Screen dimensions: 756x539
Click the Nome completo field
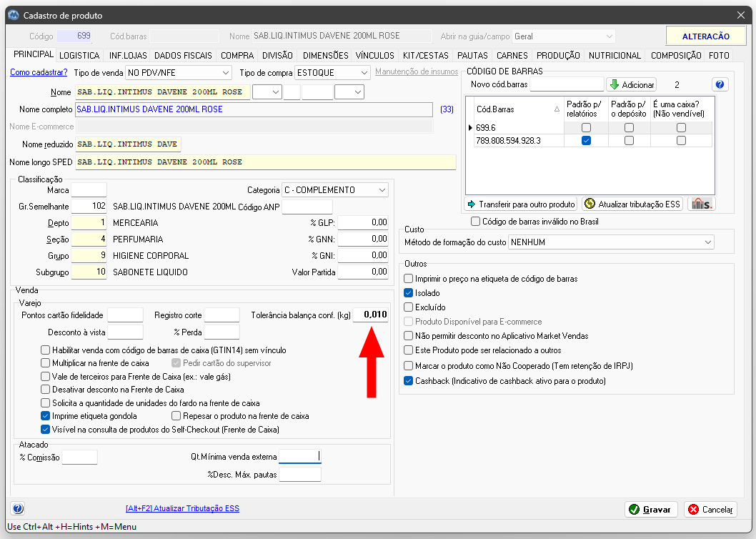point(254,109)
